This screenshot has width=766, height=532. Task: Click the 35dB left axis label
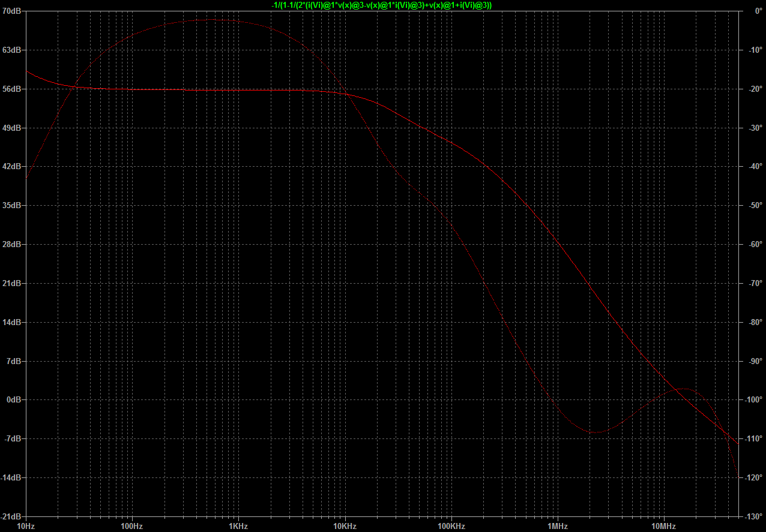click(12, 206)
